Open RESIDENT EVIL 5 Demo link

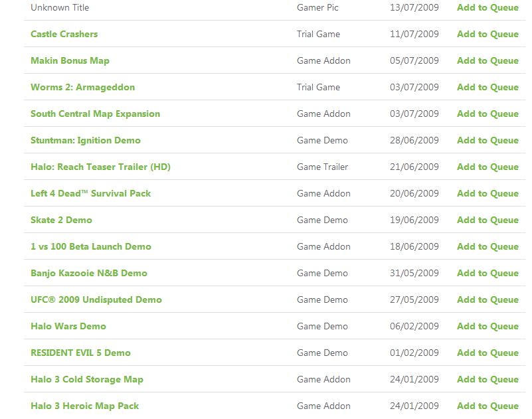[80, 353]
